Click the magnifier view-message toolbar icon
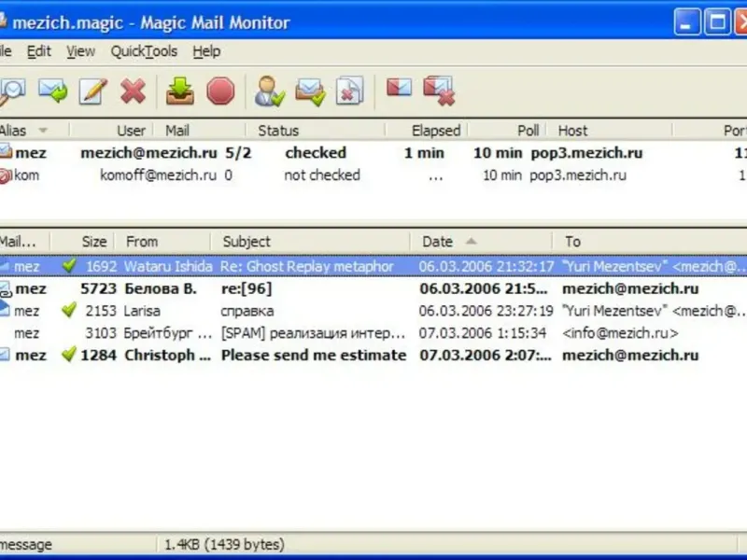747x560 pixels. click(x=11, y=91)
